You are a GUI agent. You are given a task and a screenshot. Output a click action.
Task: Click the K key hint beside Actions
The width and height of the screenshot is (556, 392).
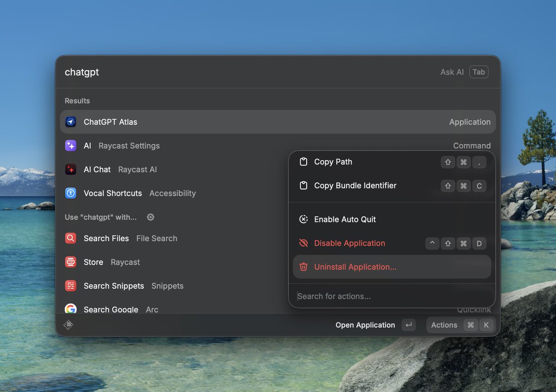(x=486, y=325)
